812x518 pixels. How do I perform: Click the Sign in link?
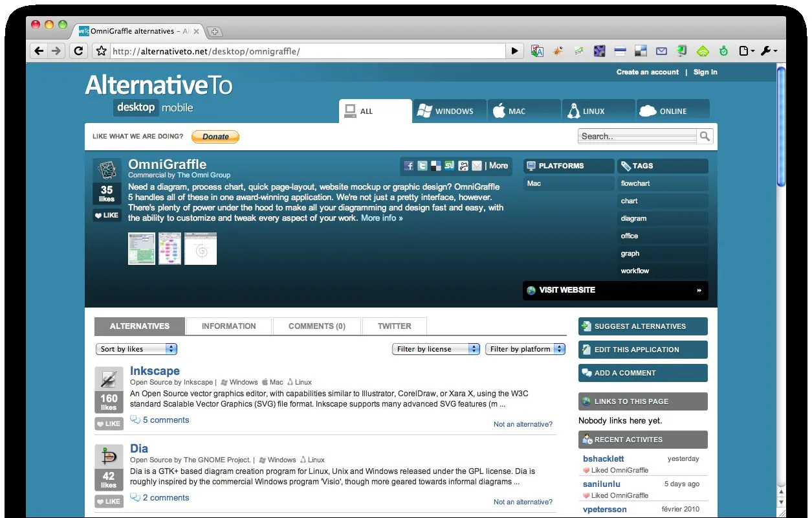(705, 72)
